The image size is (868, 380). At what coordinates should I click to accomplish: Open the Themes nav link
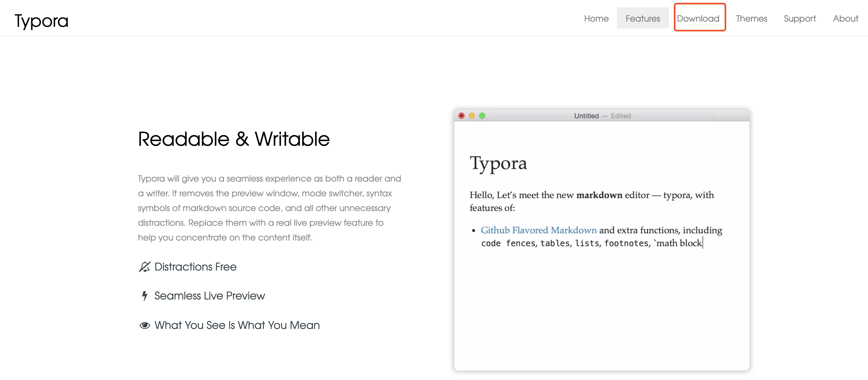click(x=751, y=18)
